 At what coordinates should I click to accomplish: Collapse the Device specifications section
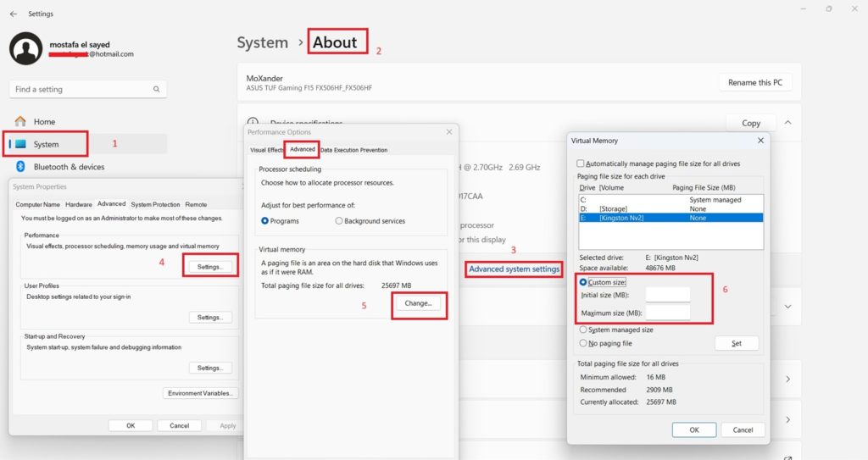click(787, 123)
